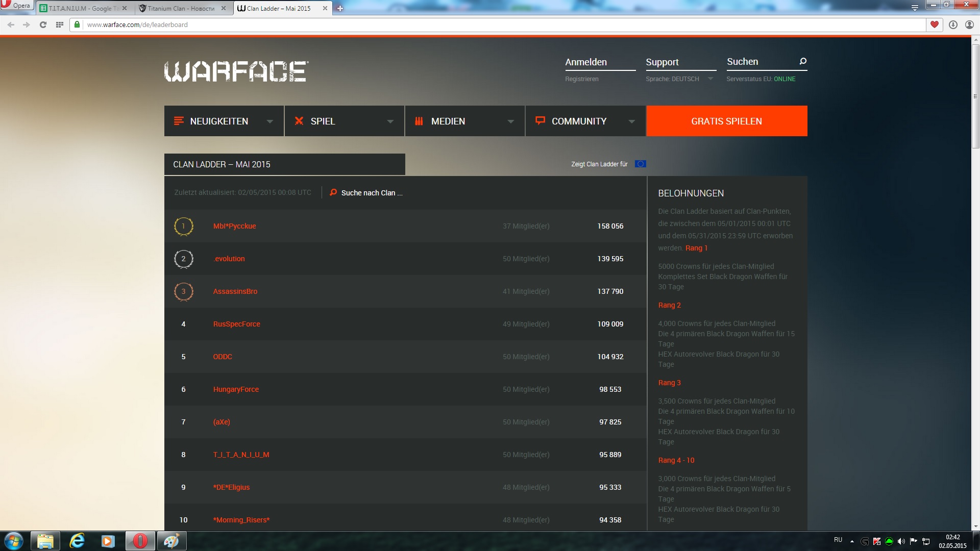This screenshot has width=980, height=551.
Task: Click the score 158 056
Action: click(610, 226)
